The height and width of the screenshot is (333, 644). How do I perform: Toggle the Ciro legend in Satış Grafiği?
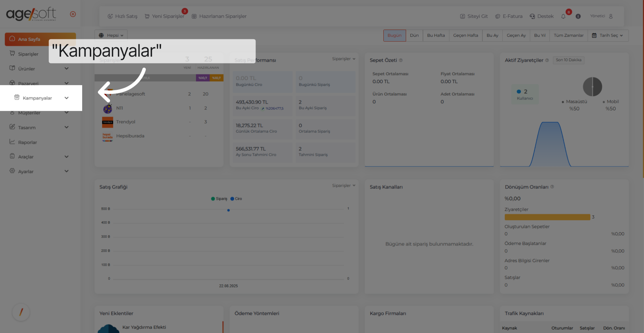tap(236, 199)
